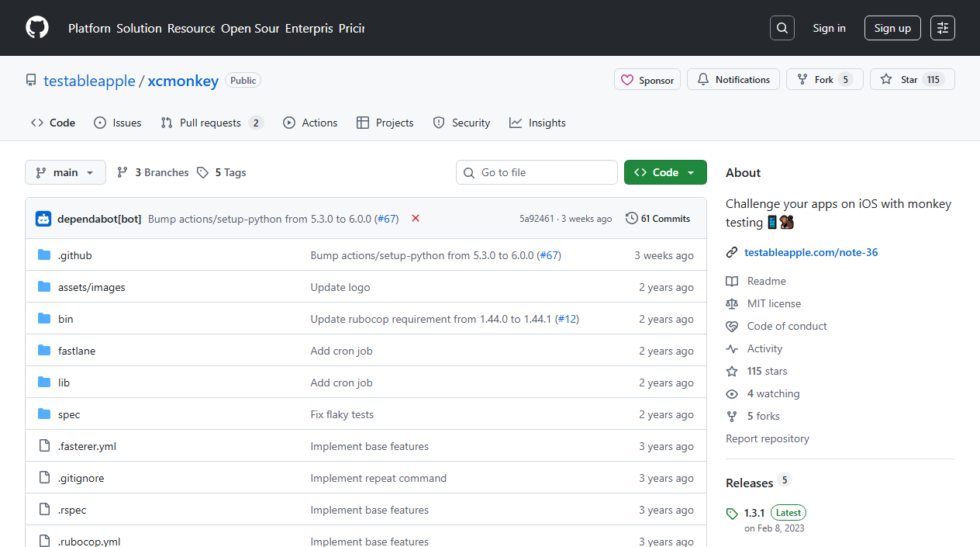980x547 pixels.
Task: Switch to the Projects tab
Action: (x=385, y=123)
